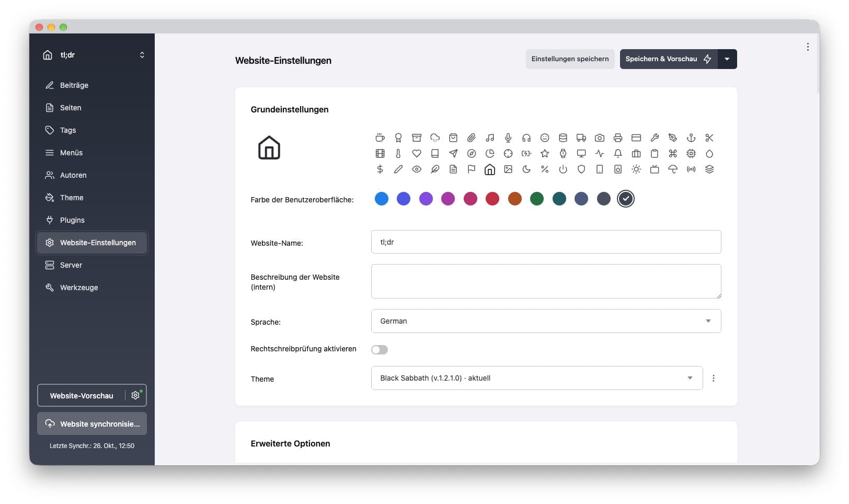Viewport: 849px width, 504px height.
Task: Choose the paperclip website icon
Action: (472, 138)
